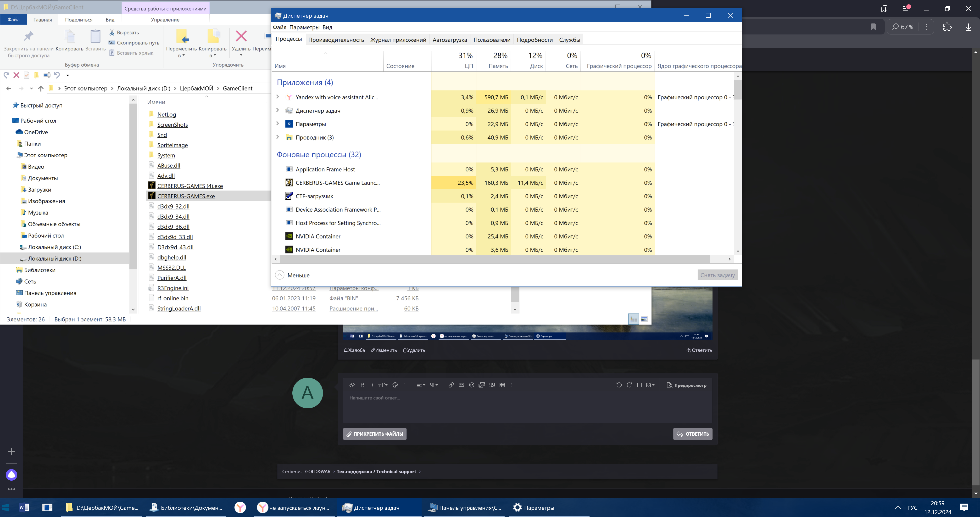Switch to Автозагрузка tab in Task Manager
This screenshot has height=517, width=980.
[450, 39]
